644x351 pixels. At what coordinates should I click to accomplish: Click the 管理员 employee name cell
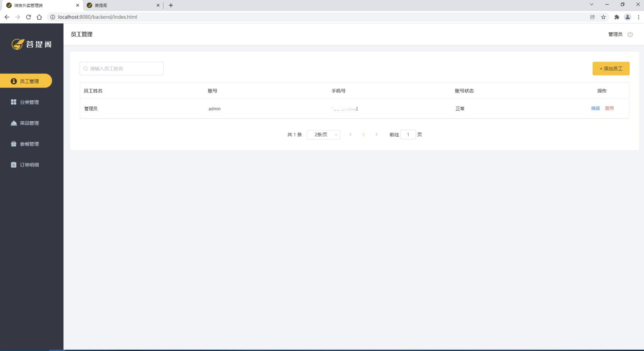tap(91, 109)
